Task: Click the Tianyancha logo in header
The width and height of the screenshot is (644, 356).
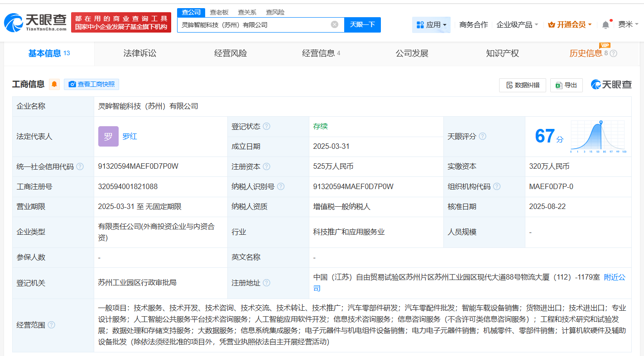Action: click(x=35, y=22)
